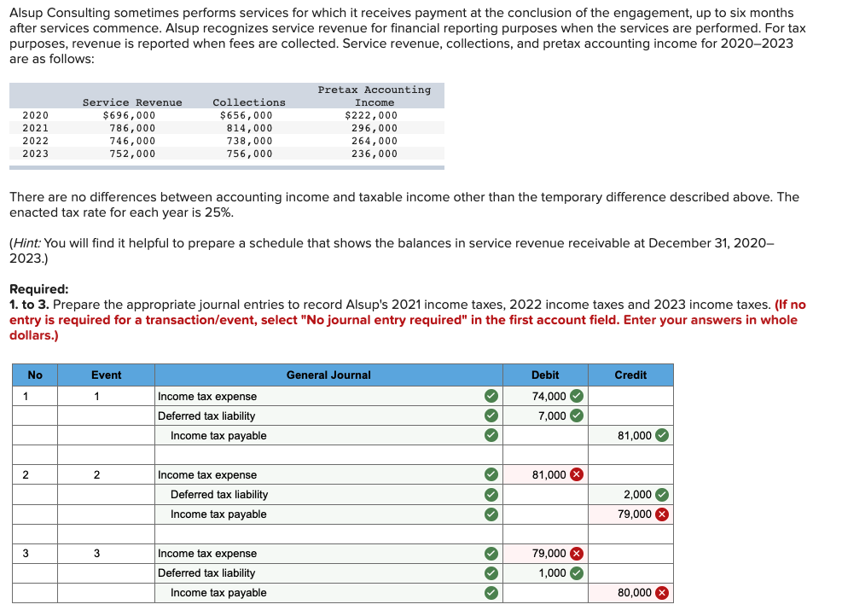Click the Pretax Accounting Income column heading
Image resolution: width=842 pixels, height=616 pixels.
375,96
